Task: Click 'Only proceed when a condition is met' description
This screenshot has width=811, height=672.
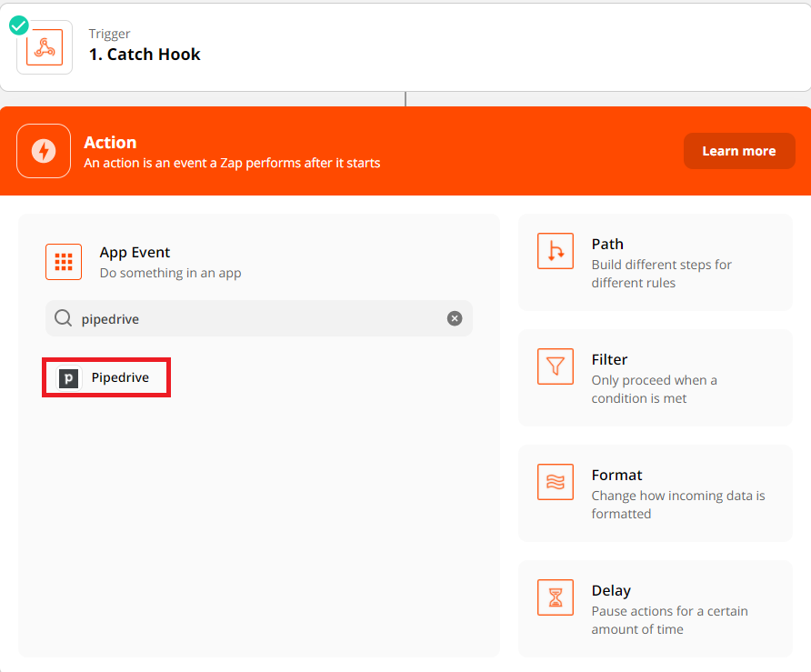Action: [654, 389]
